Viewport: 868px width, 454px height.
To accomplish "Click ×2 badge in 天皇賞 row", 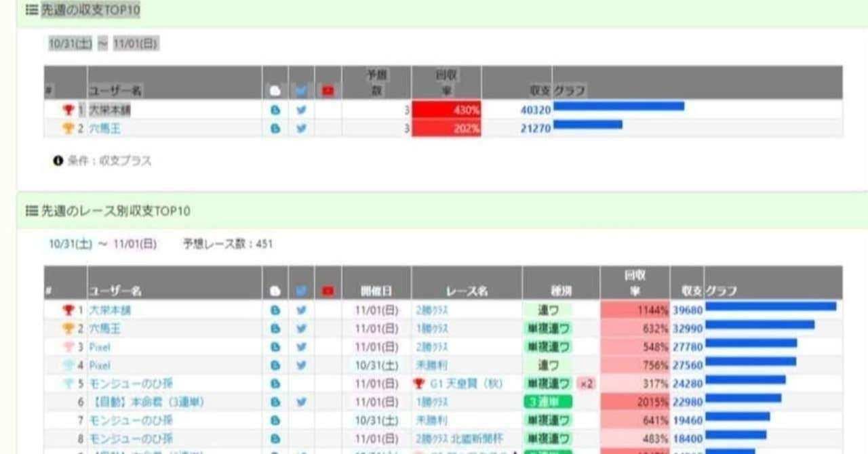I will click(586, 384).
